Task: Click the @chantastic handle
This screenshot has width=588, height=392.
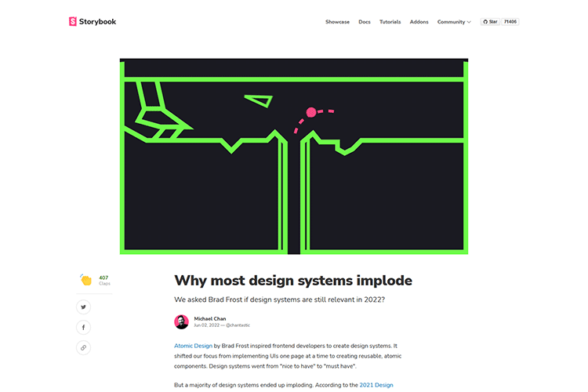Action: [238, 325]
